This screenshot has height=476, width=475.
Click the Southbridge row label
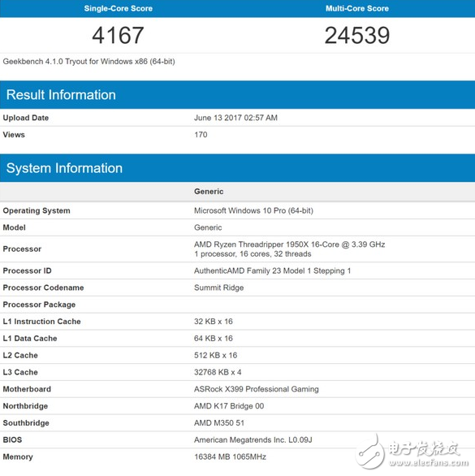click(x=26, y=423)
